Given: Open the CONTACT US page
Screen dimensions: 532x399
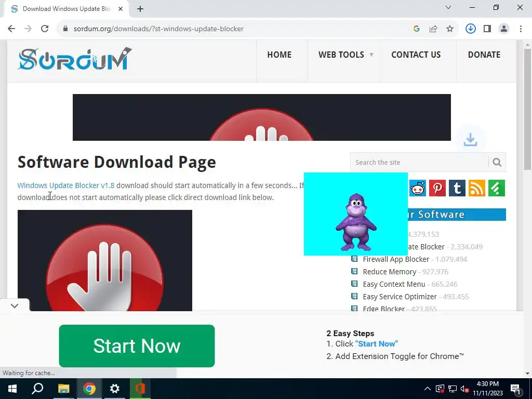Looking at the screenshot, I should pyautogui.click(x=416, y=55).
